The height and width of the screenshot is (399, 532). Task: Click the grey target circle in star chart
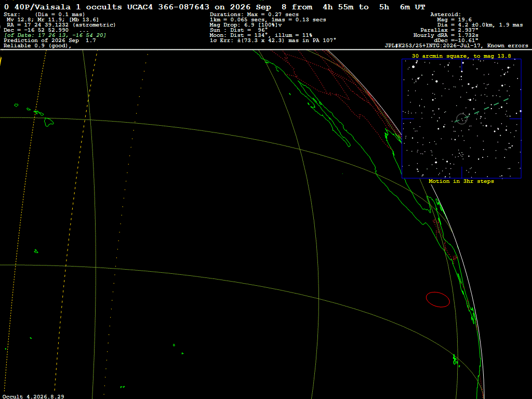(x=462, y=119)
